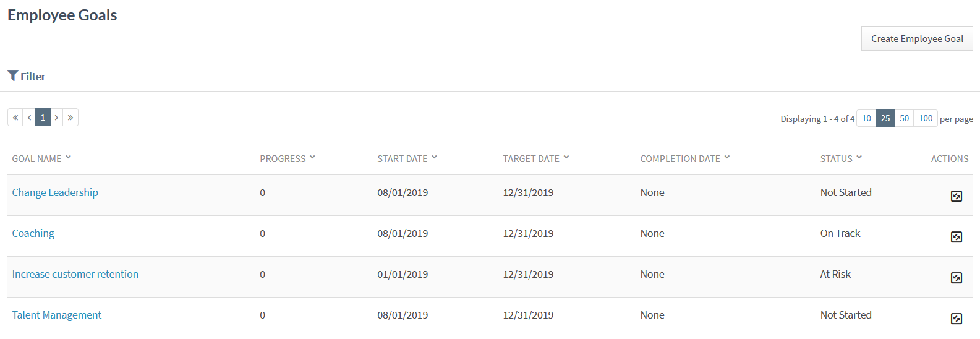
Task: Show 50 items per page
Action: 904,118
